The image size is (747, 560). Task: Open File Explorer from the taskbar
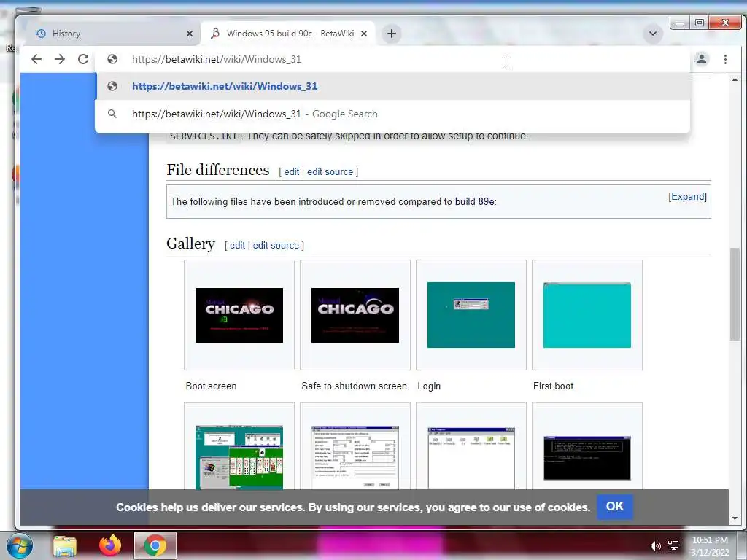click(65, 545)
